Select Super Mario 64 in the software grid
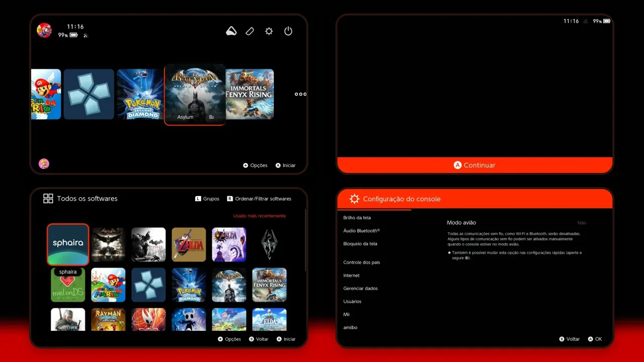 coord(108,285)
